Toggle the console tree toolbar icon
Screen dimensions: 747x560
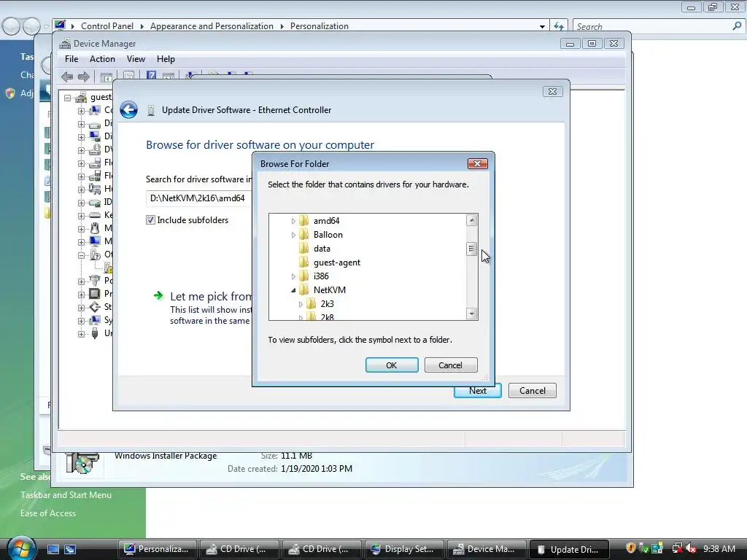click(x=107, y=76)
